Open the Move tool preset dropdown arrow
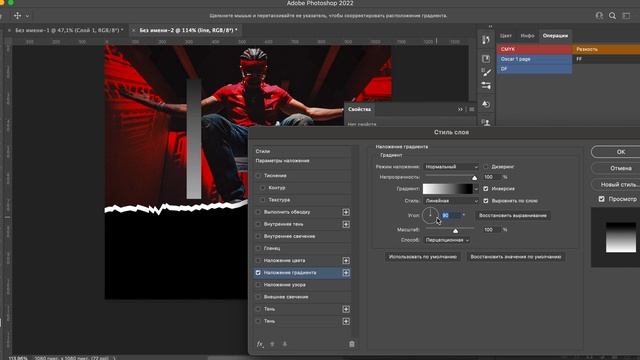 (27, 16)
